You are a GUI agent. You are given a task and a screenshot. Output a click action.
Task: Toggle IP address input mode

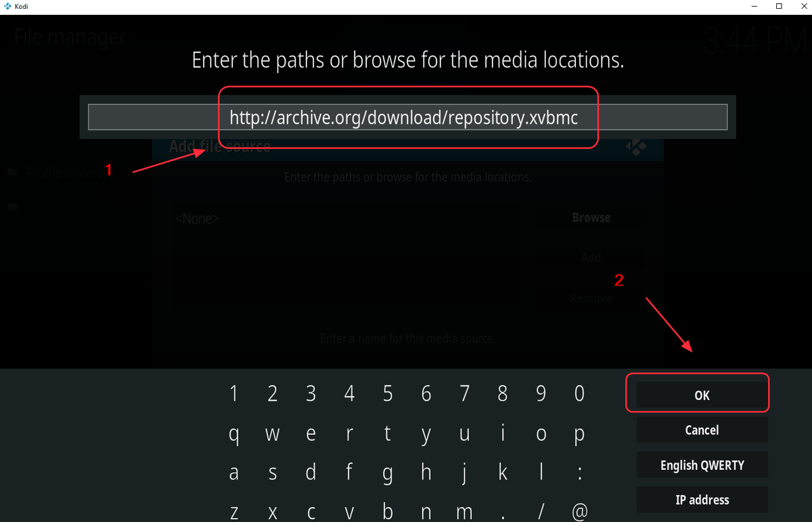tap(702, 500)
